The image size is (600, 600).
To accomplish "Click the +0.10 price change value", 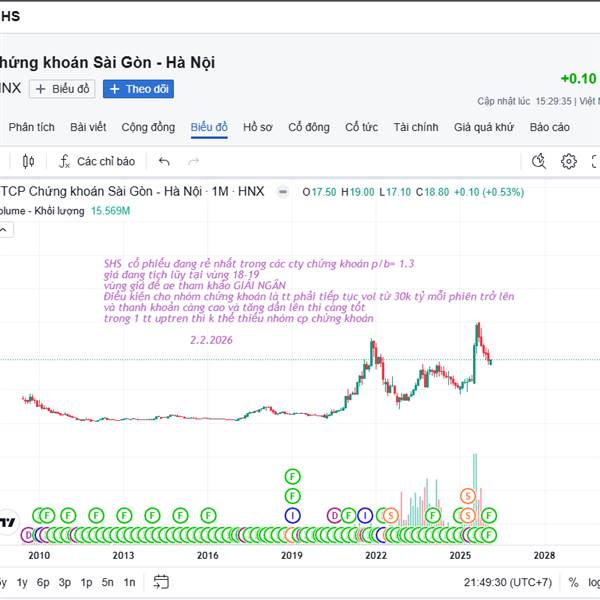I will (x=578, y=79).
